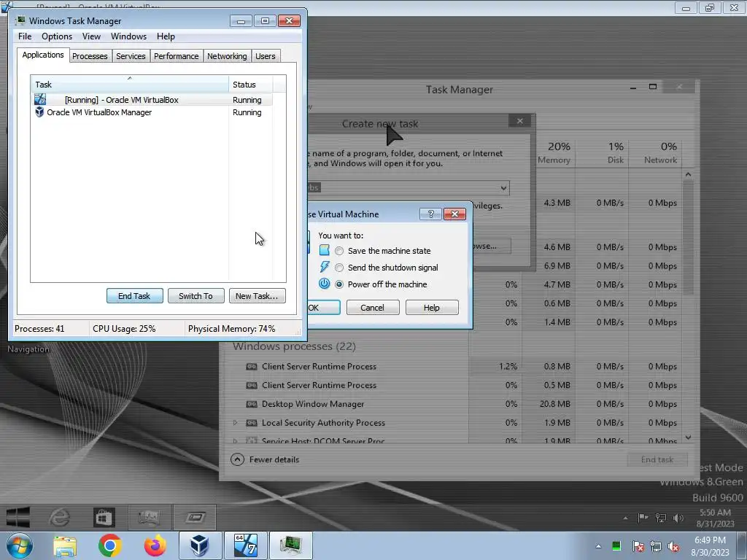Click Cancel in Close Virtual Machine dialog
Image resolution: width=747 pixels, height=560 pixels.
(373, 308)
